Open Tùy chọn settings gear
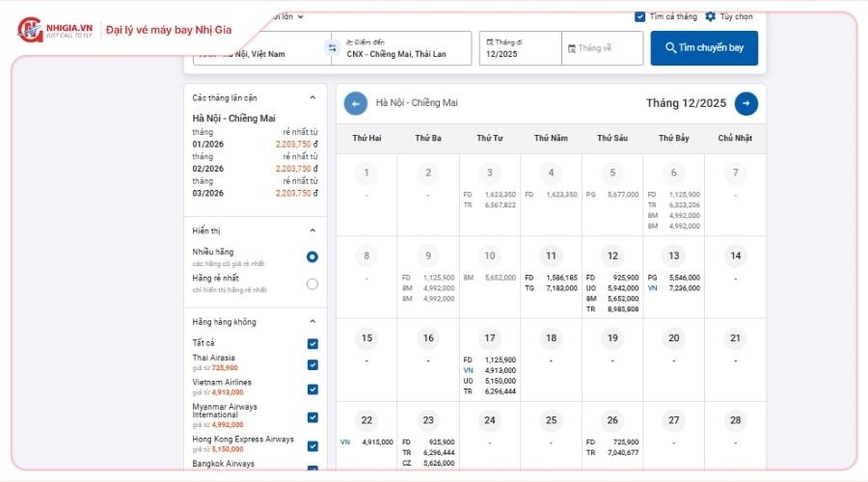The height and width of the screenshot is (482, 868). point(711,16)
